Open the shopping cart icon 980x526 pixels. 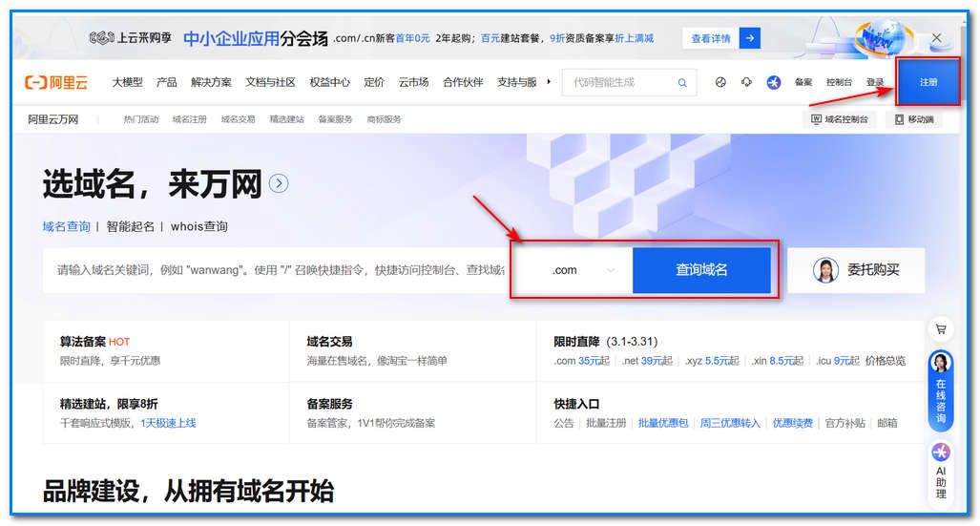(x=941, y=329)
